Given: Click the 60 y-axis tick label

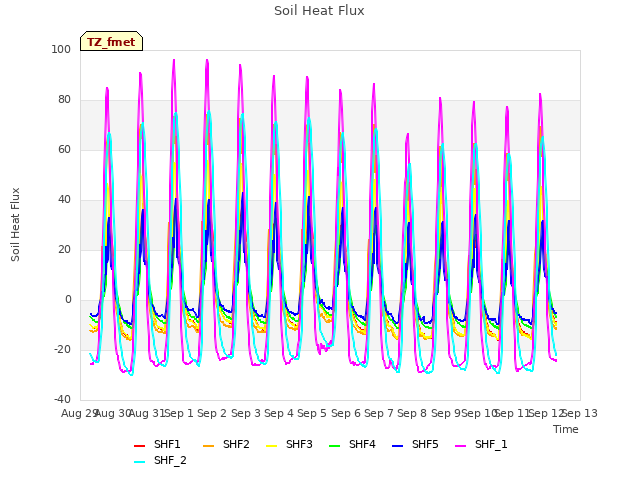Looking at the screenshot, I should point(64,150).
